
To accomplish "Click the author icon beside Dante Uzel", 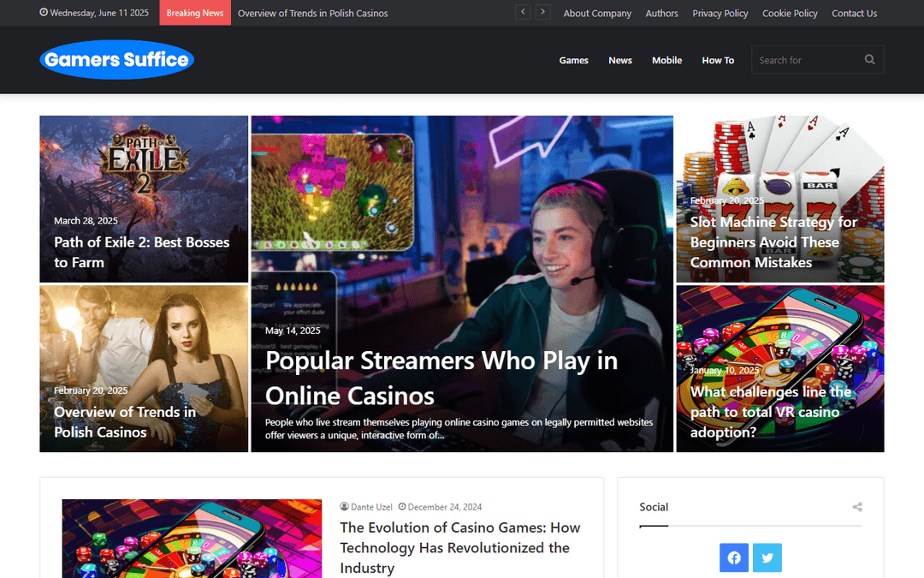I will click(344, 507).
